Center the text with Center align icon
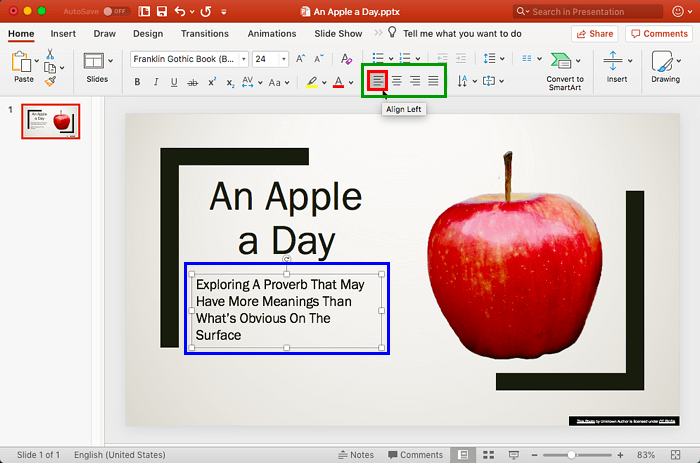This screenshot has width=700, height=463. pos(396,81)
